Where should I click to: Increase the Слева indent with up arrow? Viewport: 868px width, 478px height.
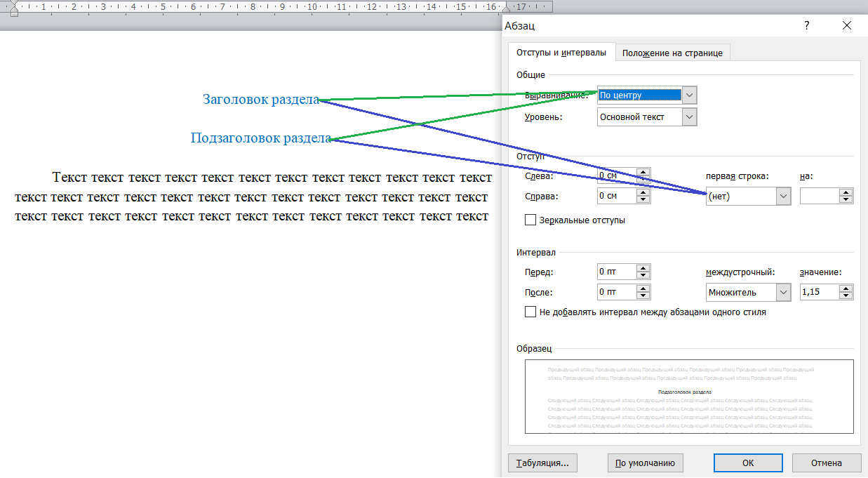tap(643, 172)
